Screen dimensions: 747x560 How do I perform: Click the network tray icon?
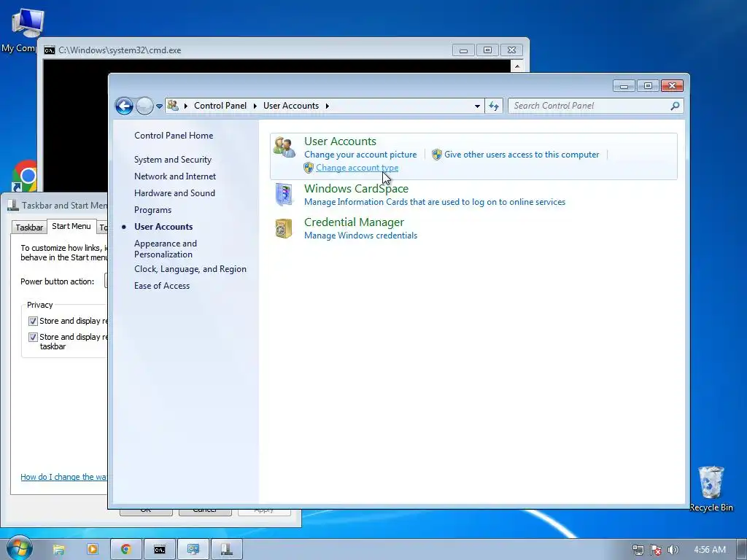coord(638,550)
